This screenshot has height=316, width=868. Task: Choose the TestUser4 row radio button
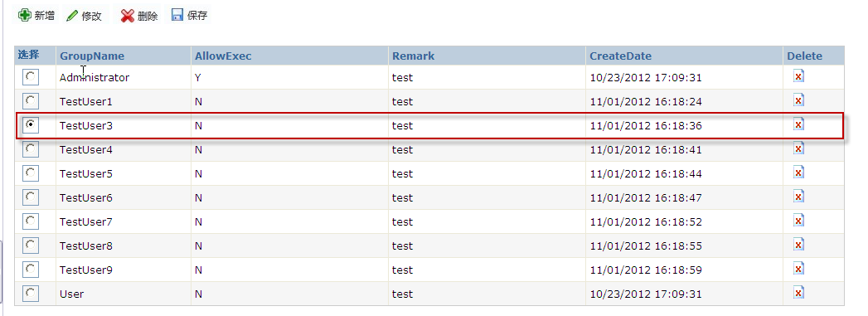pyautogui.click(x=31, y=149)
